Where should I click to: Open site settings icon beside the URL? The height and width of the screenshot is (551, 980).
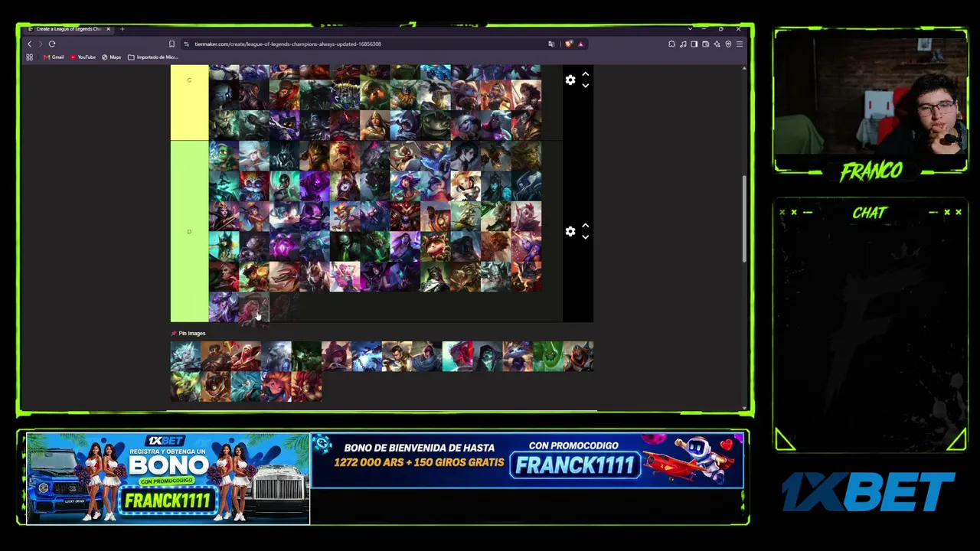click(185, 44)
